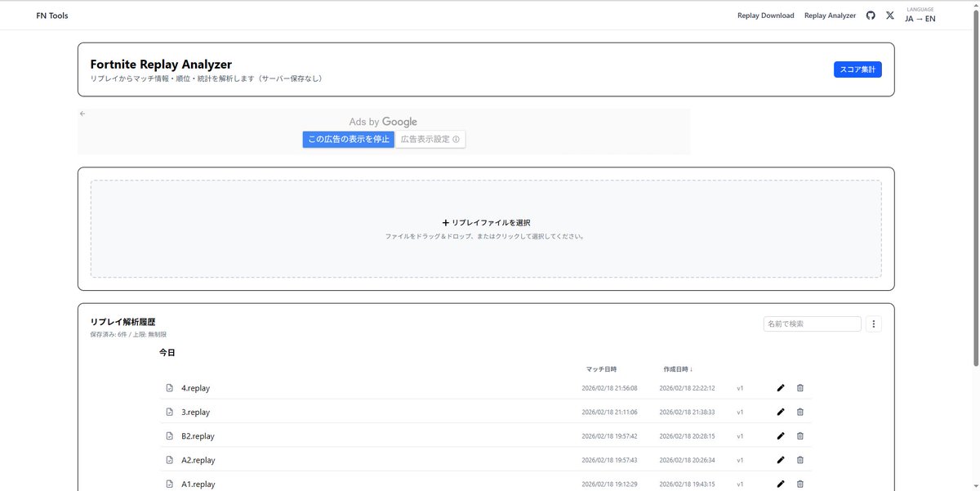Click the edit pencil for 3.replay
Screen dimensions: 980x491
(781, 412)
